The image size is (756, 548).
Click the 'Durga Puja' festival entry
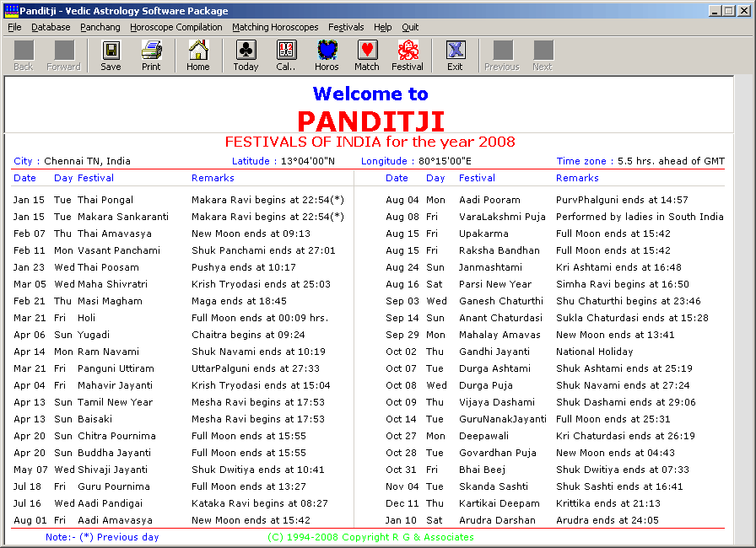click(485, 385)
